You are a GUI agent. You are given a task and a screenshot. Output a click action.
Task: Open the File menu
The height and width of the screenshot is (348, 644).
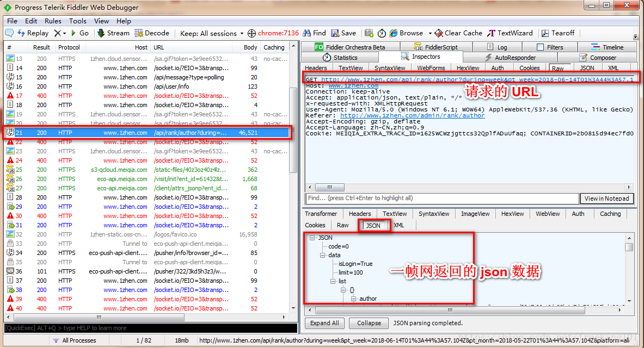[13, 21]
